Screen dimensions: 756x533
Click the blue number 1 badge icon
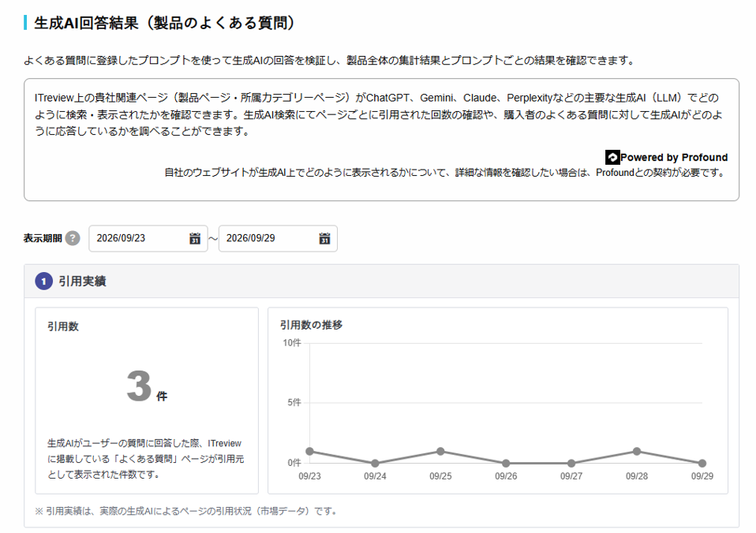(44, 281)
